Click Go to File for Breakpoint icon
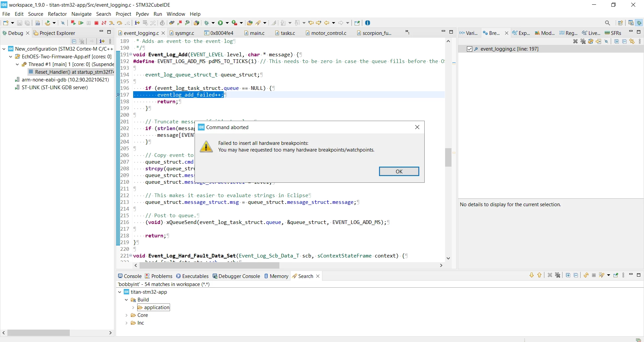The height and width of the screenshot is (342, 644). coord(598,41)
